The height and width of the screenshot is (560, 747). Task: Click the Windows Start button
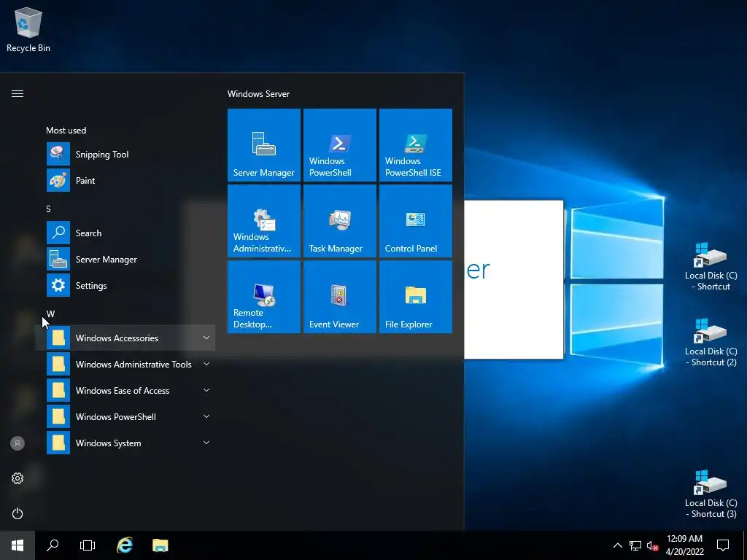18,545
